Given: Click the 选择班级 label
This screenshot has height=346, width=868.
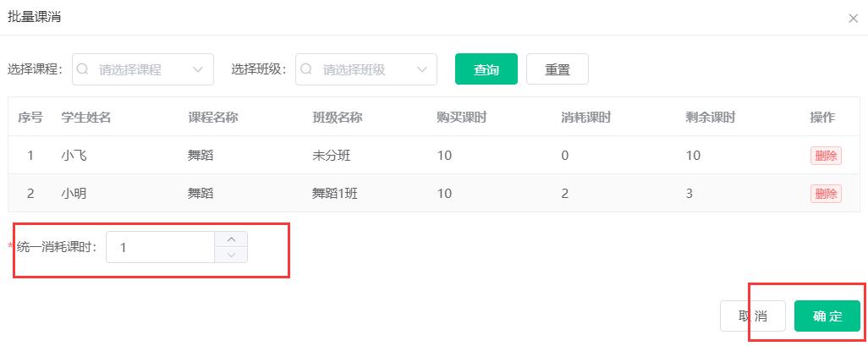Looking at the screenshot, I should (x=259, y=69).
